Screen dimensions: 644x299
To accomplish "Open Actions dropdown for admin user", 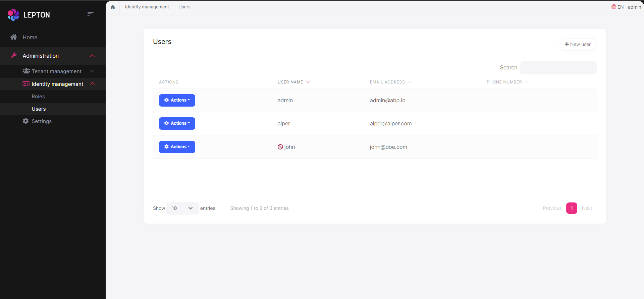I will click(177, 100).
